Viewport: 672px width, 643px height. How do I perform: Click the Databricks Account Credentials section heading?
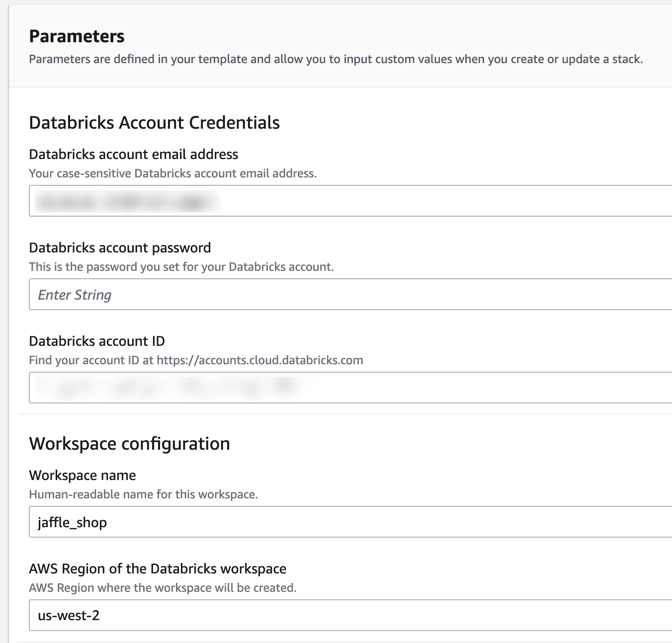pyautogui.click(x=155, y=122)
